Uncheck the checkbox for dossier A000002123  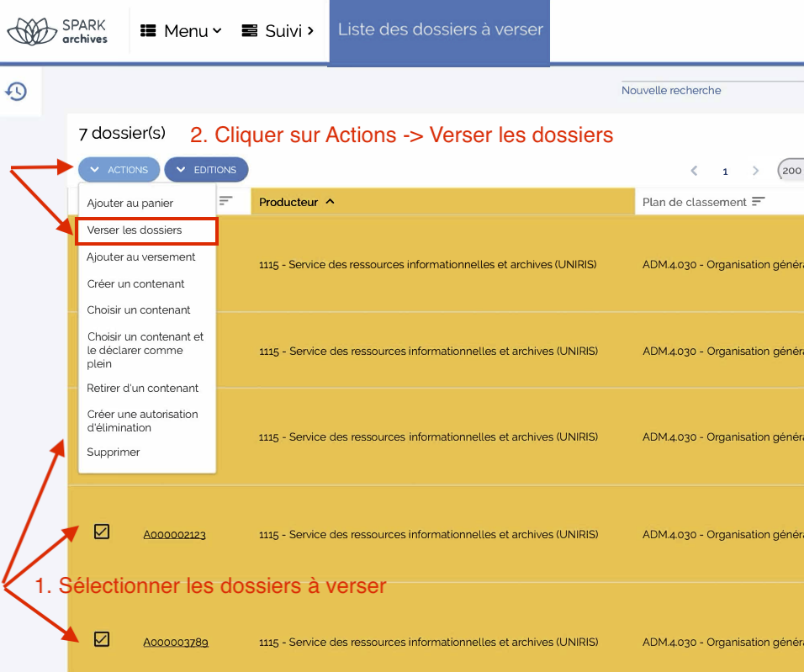point(102,532)
